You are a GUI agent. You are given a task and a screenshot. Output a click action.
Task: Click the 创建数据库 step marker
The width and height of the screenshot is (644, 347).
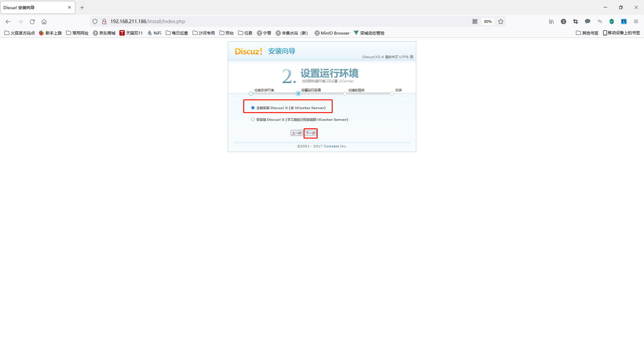tap(345, 94)
